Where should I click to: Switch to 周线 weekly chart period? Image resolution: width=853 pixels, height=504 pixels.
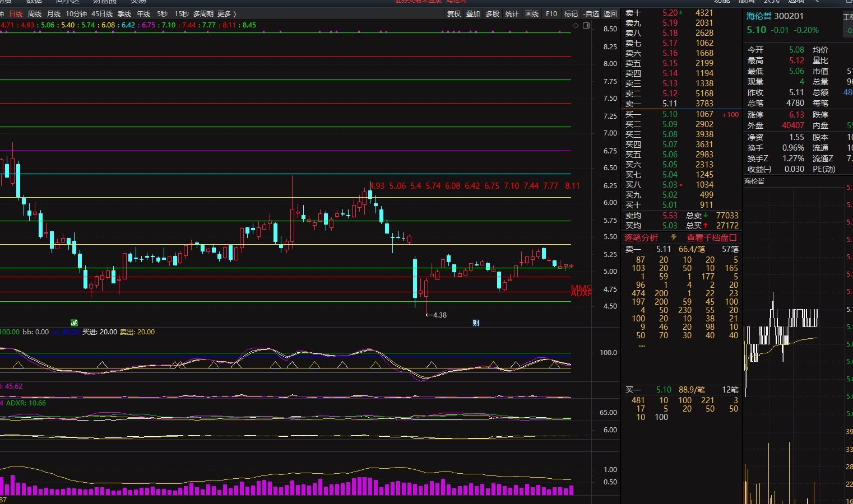coord(35,13)
